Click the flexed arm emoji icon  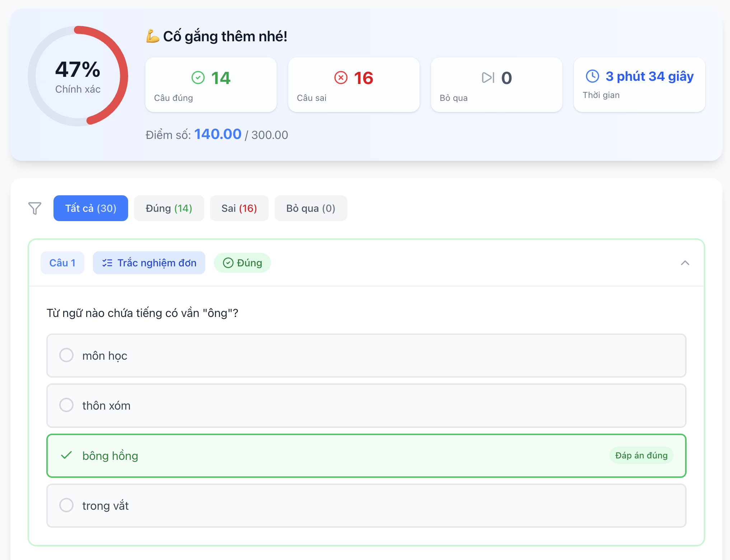pos(153,36)
